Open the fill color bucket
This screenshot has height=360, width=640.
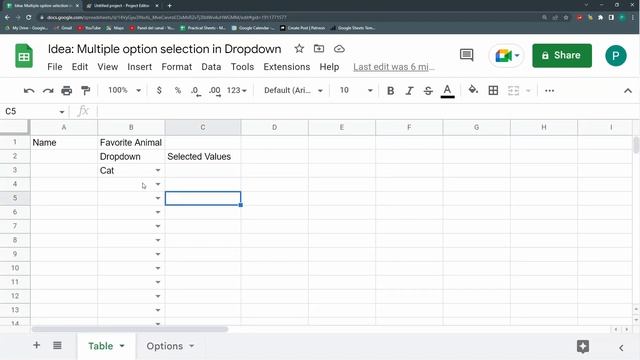pos(473,90)
